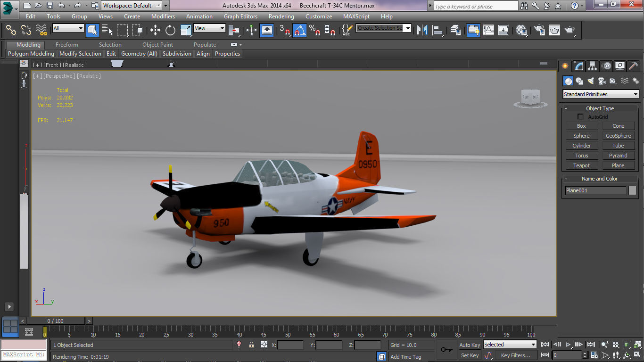
Task: Open the Utilities command panel
Action: coord(634,66)
